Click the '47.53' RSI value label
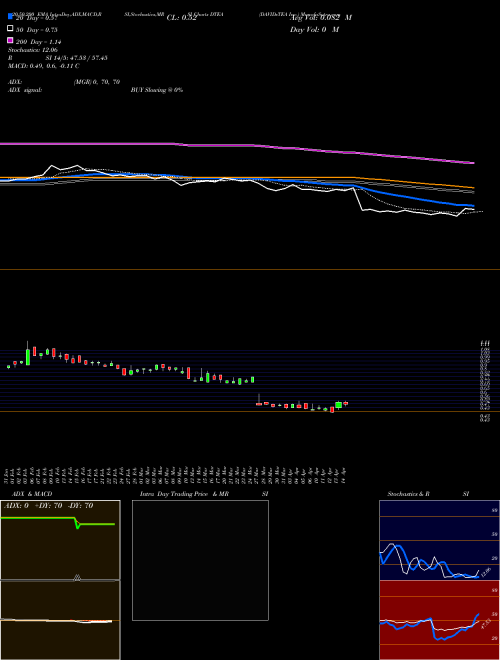This screenshot has width=500, height=660. (485, 623)
